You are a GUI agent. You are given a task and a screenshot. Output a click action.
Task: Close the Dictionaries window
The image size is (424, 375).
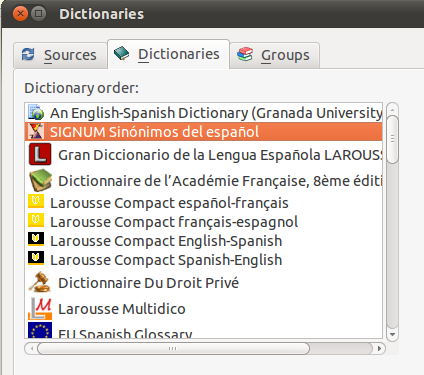[x=20, y=14]
